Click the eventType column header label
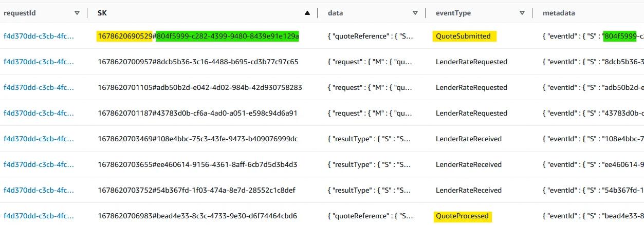This screenshot has height=225, width=644. 453,13
